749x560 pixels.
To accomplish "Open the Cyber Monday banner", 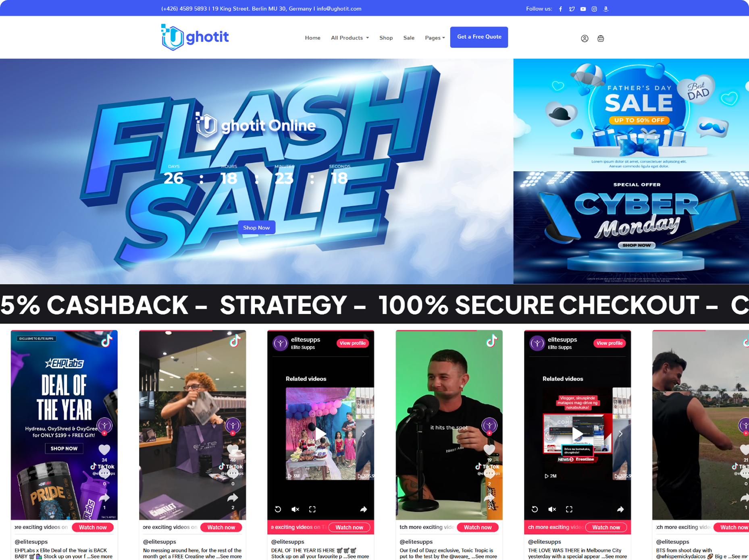I will 631,228.
